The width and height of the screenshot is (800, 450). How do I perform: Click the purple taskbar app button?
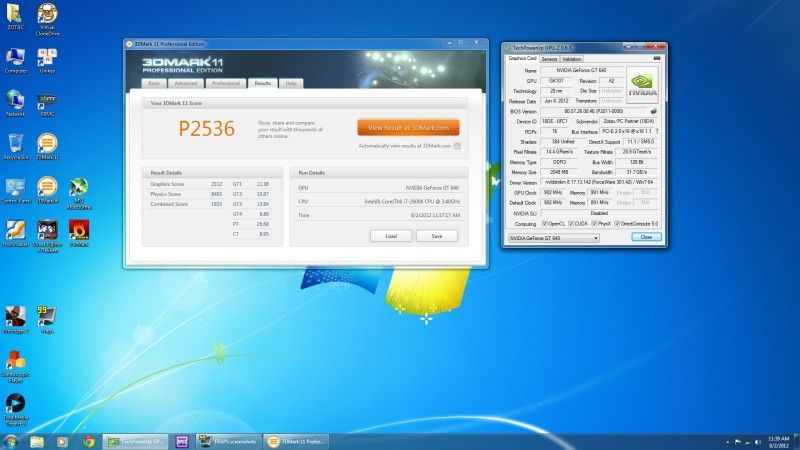(182, 441)
